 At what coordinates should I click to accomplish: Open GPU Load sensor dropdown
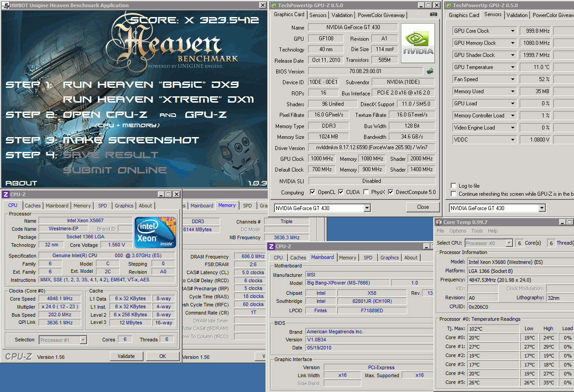coord(513,103)
